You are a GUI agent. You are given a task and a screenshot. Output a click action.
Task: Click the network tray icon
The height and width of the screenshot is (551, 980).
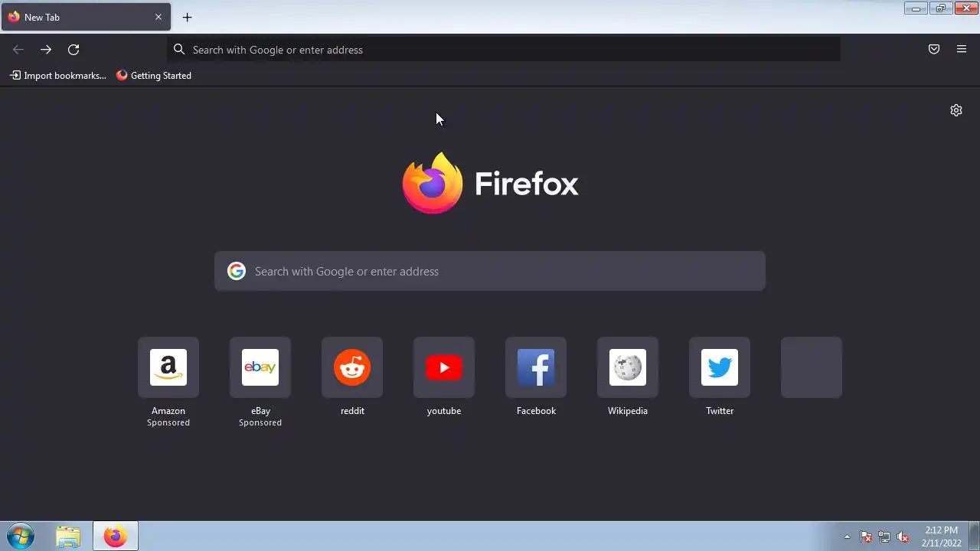[x=884, y=537]
